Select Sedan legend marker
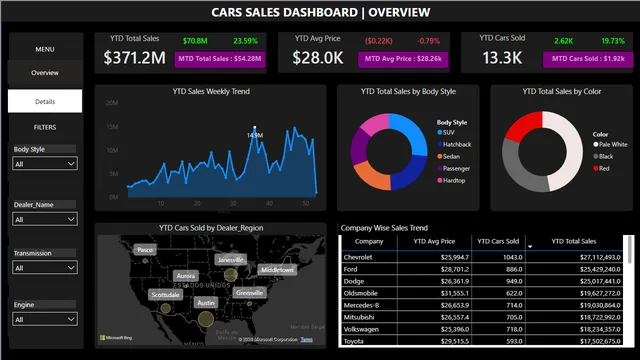Image resolution: width=640 pixels, height=360 pixels. (440, 156)
